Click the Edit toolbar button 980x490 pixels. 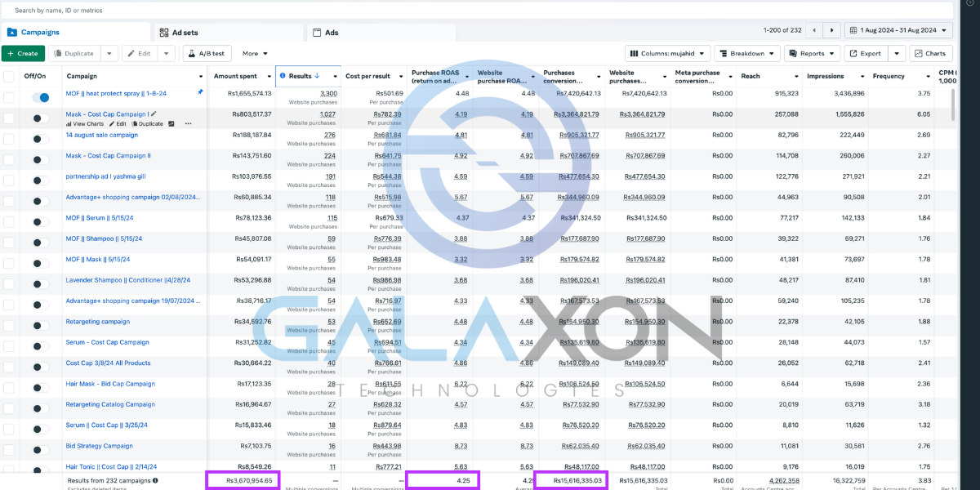tap(139, 53)
